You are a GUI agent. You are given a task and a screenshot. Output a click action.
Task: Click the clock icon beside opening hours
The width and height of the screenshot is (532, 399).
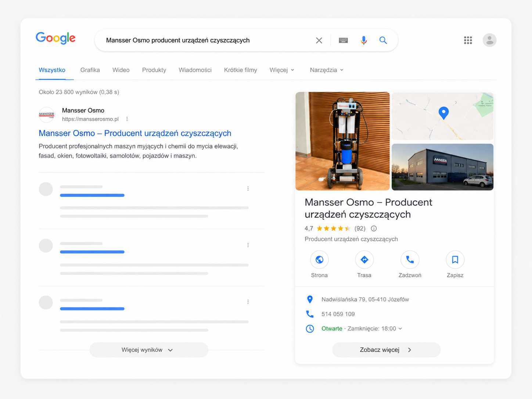point(310,329)
